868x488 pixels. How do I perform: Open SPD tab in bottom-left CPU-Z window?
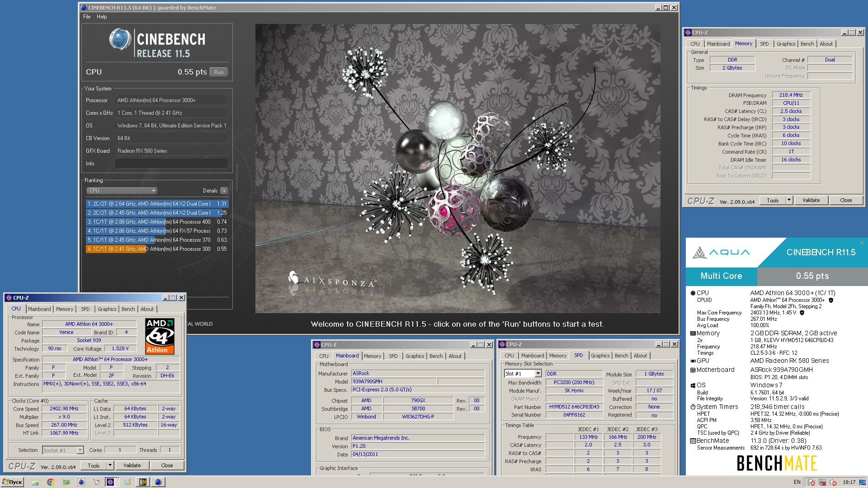pyautogui.click(x=85, y=309)
